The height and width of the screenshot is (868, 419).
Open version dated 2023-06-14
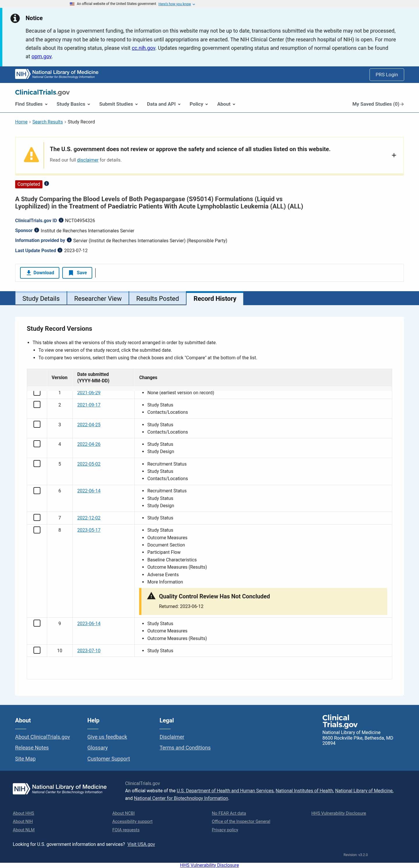coord(89,624)
